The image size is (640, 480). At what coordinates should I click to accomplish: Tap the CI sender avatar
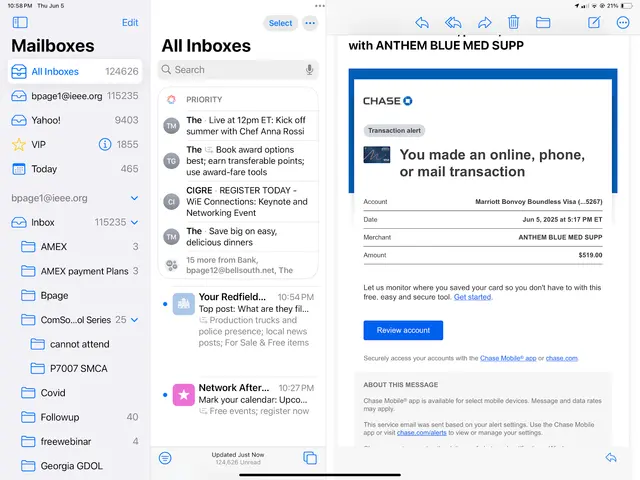(x=171, y=202)
